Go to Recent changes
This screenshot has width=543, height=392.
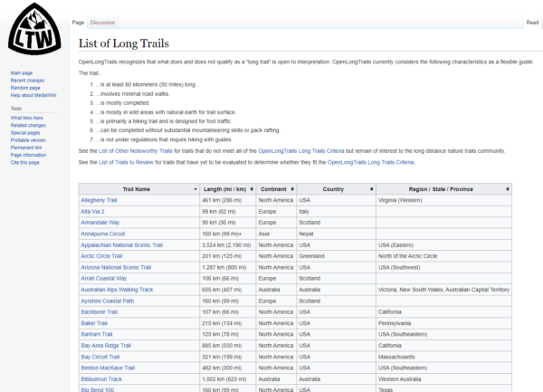pyautogui.click(x=28, y=81)
